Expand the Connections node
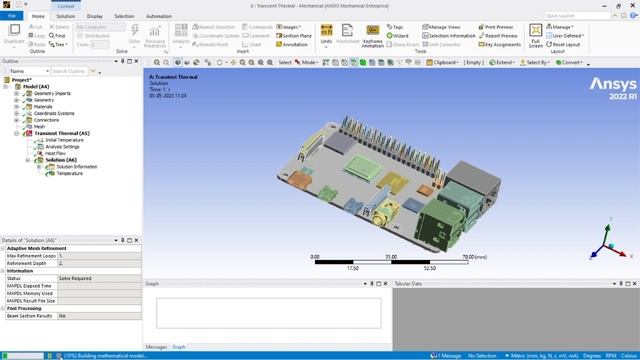The height and width of the screenshot is (360, 640). point(16,120)
